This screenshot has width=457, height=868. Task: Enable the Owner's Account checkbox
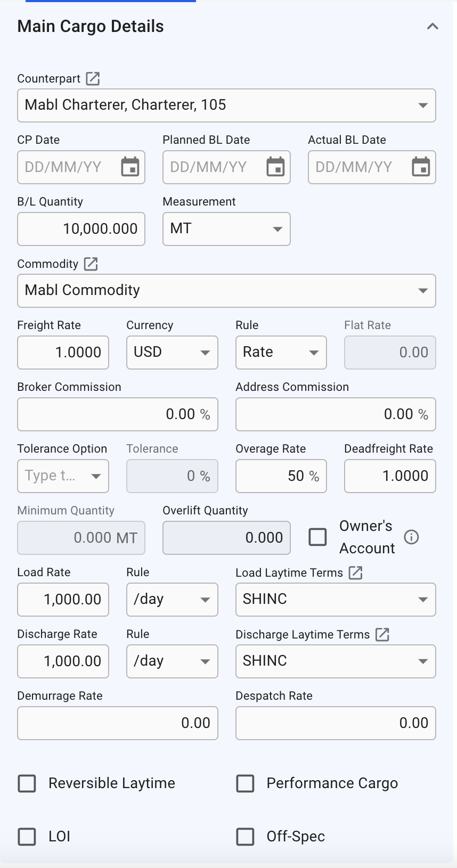318,537
